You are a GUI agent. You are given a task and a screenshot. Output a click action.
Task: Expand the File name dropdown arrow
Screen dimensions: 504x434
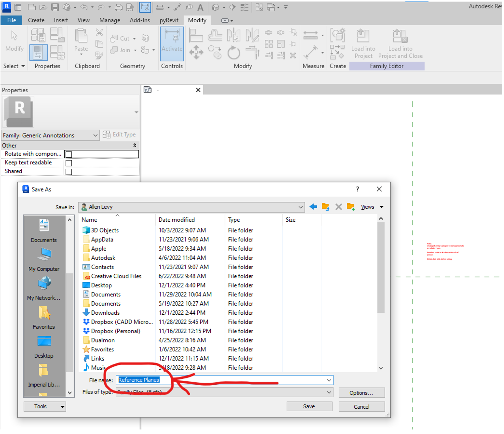click(x=329, y=380)
